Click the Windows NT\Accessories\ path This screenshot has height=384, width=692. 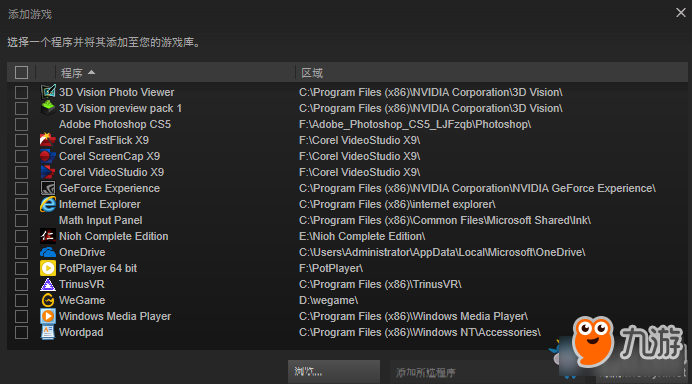point(420,332)
